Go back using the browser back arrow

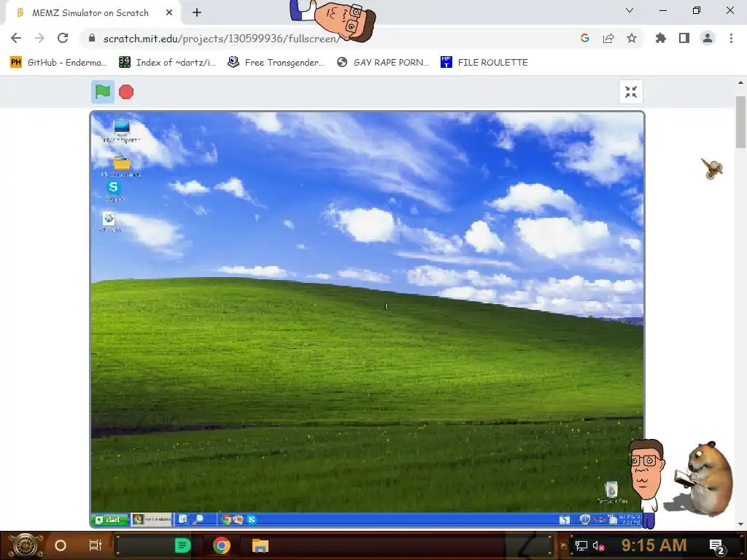[x=16, y=38]
